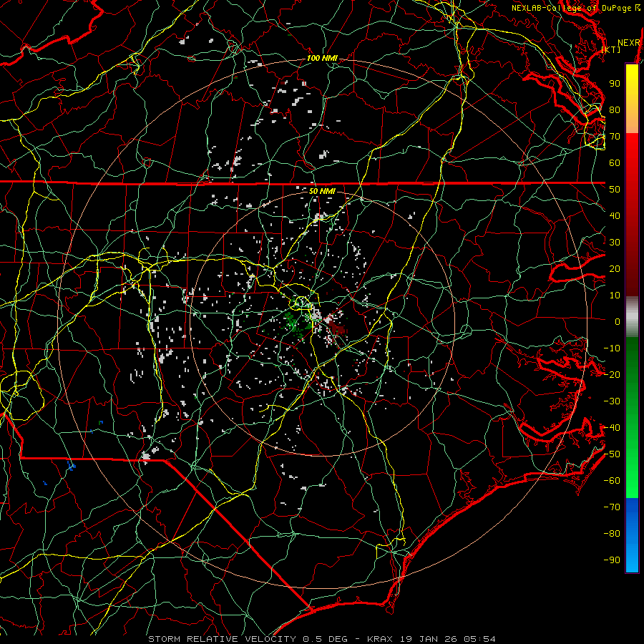The width and height of the screenshot is (644, 644).
Task: Select the 90 value on velocity scale
Action: tap(615, 84)
